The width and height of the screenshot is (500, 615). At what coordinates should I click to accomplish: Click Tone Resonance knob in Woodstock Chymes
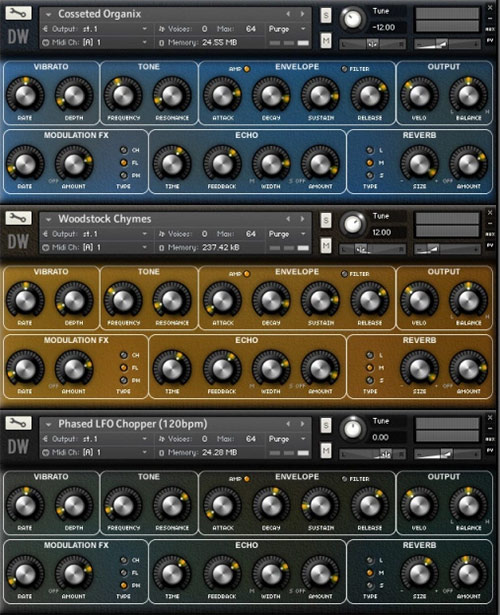pos(172,300)
